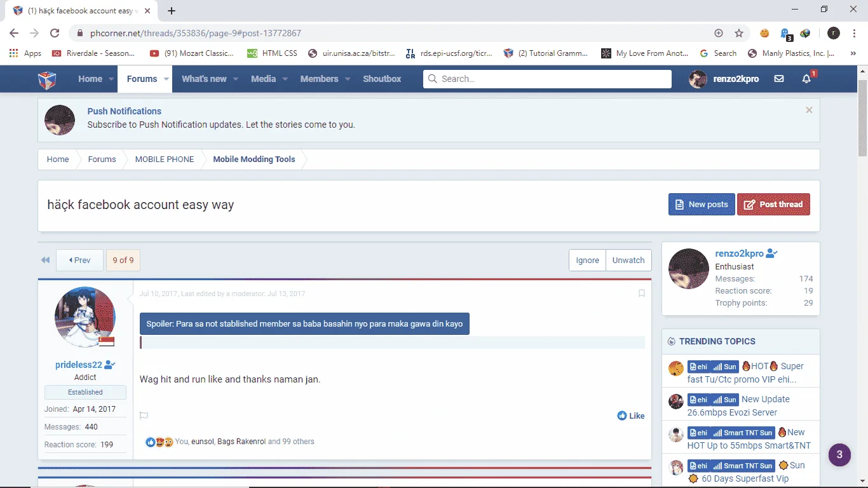
Task: Click the browser forward arrow
Action: click(x=34, y=33)
